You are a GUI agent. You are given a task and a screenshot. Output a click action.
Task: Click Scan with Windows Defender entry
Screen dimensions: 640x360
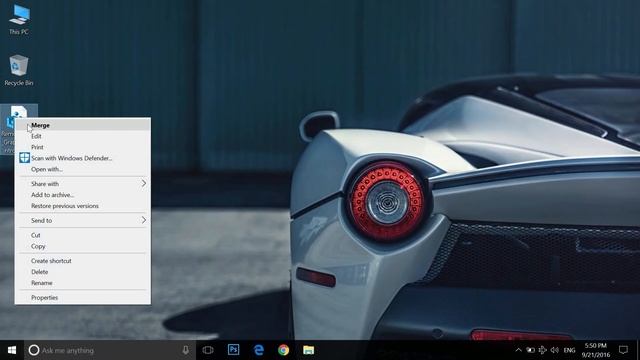point(82,158)
